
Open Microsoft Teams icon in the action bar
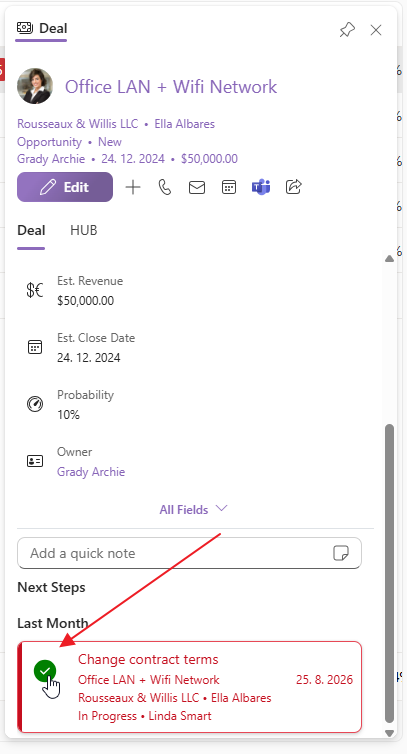tap(261, 187)
